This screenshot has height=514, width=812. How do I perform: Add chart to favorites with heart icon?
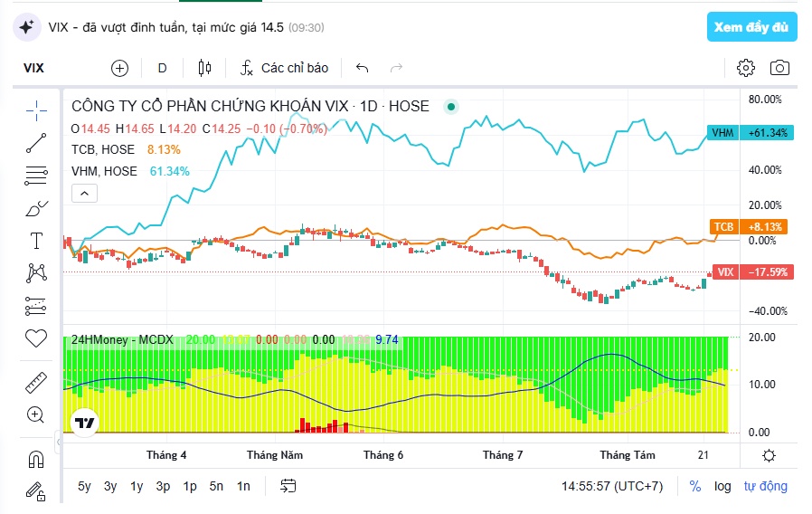click(36, 338)
